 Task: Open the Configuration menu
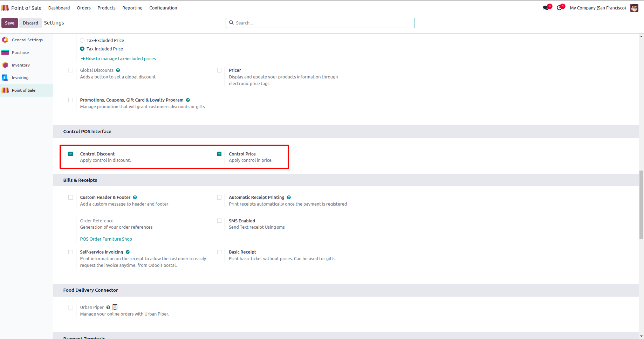tap(163, 8)
